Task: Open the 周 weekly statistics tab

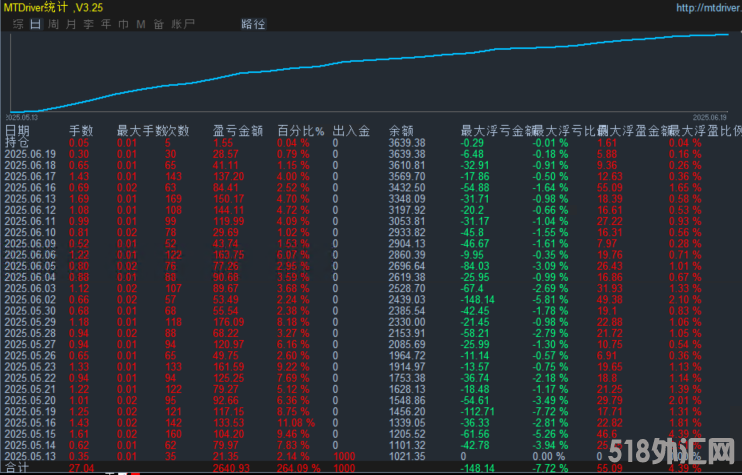Action: point(53,23)
